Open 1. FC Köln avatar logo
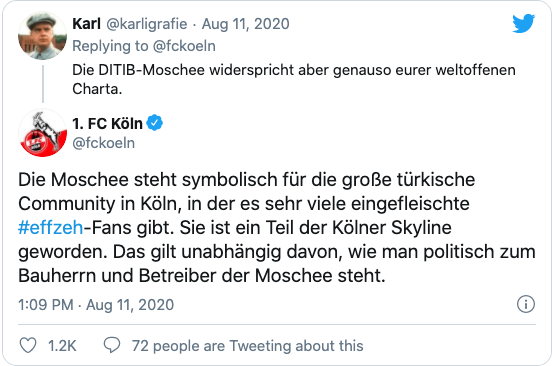This screenshot has height=366, width=552. (x=42, y=133)
